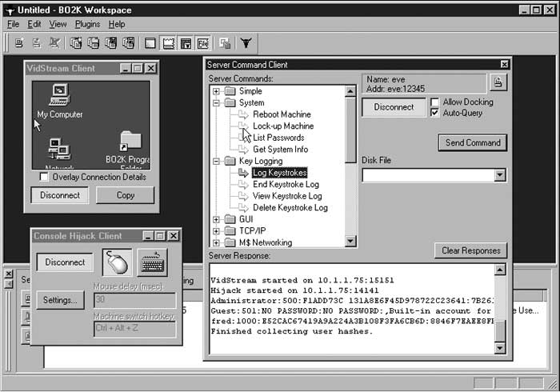Click the first floppy-disk save workspace toolbar icon
The width and height of the screenshot is (560, 392).
pos(110,43)
